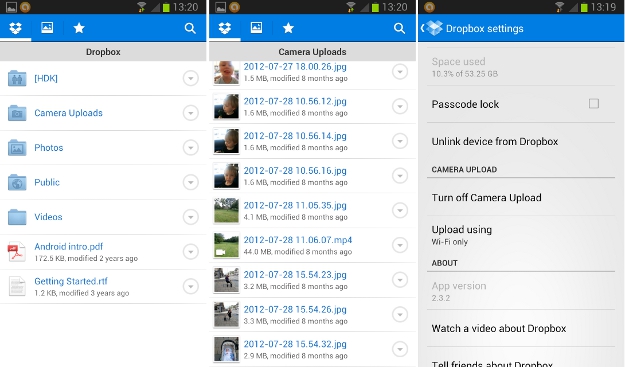Select file name 2012-07-28 11.06.07.mp4
Image resolution: width=625 pixels, height=367 pixels.
point(298,240)
